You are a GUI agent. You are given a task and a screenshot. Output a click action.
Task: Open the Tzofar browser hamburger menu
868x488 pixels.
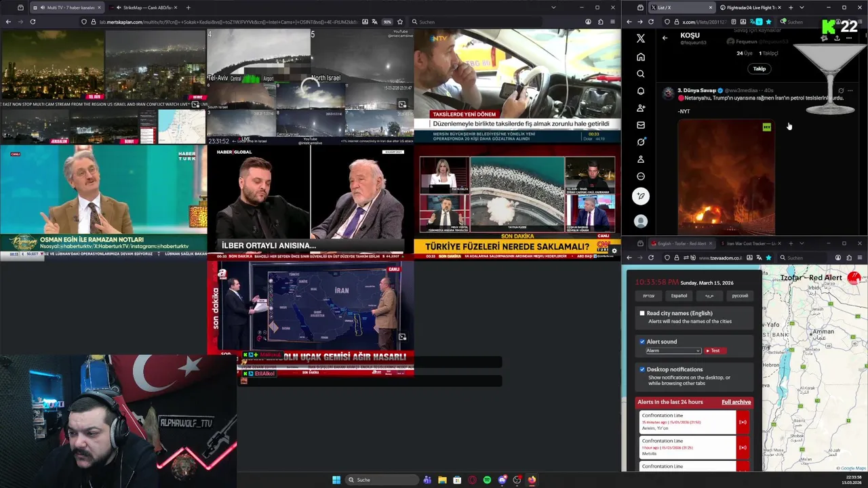(859, 258)
